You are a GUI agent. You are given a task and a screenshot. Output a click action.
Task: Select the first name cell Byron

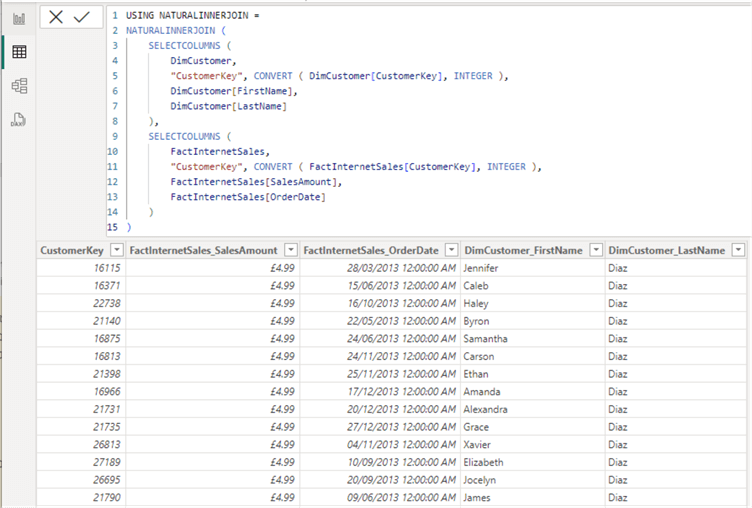coord(532,321)
